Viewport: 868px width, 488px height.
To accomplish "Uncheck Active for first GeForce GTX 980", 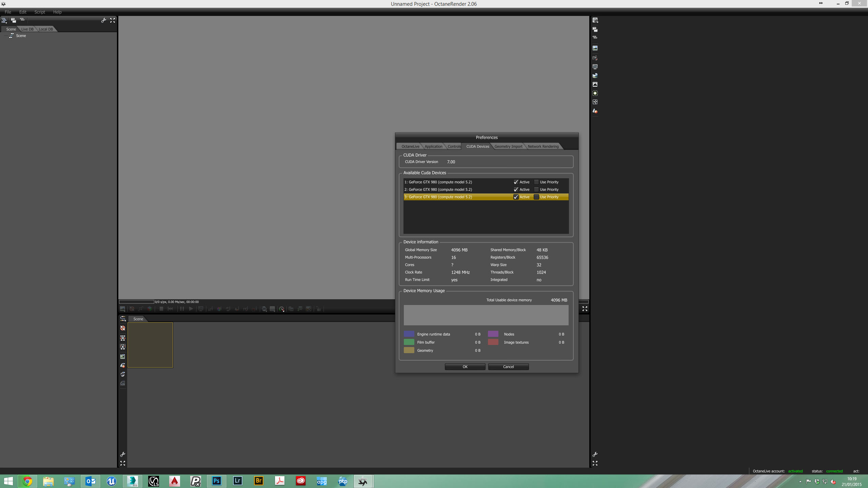I will [x=516, y=182].
